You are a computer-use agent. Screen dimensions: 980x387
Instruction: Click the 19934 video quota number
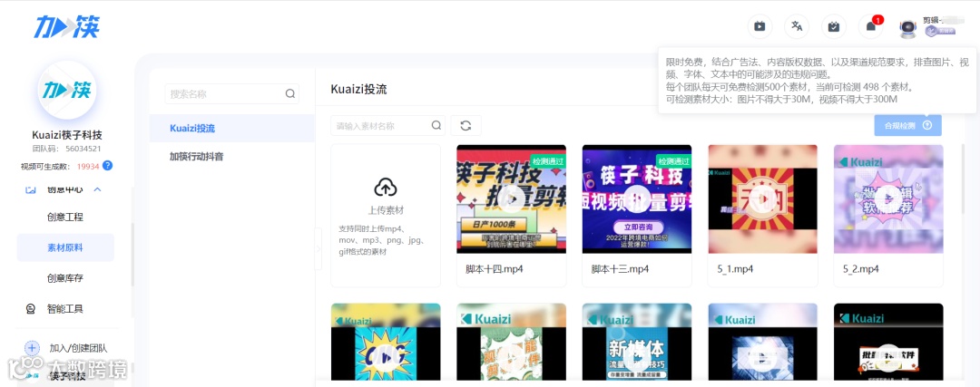coord(88,166)
